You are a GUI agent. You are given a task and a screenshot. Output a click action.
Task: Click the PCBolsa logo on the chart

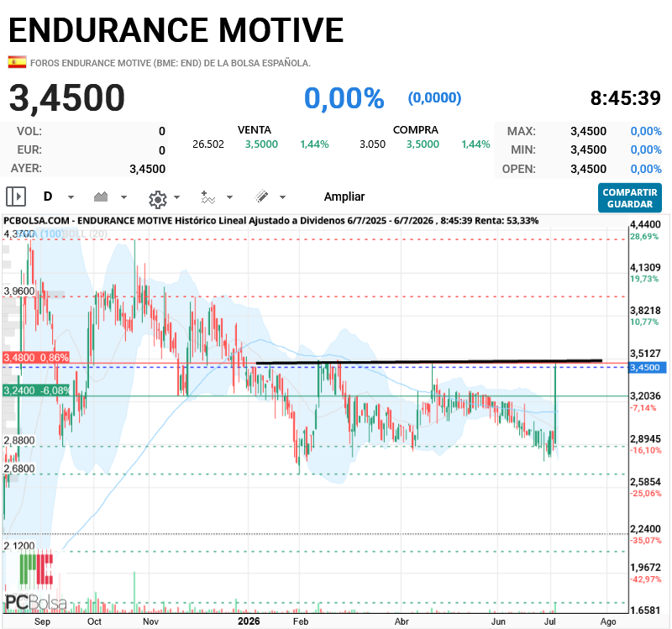[36, 581]
